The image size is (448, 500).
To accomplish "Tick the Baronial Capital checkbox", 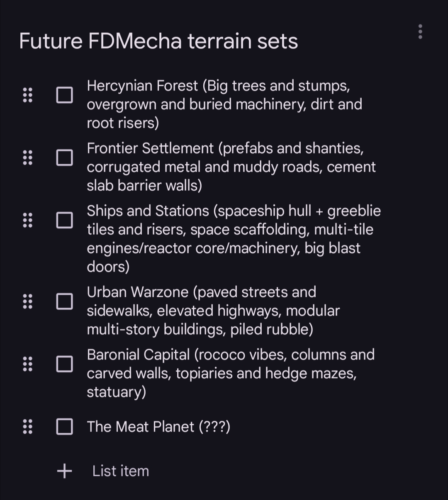I will 64,364.
